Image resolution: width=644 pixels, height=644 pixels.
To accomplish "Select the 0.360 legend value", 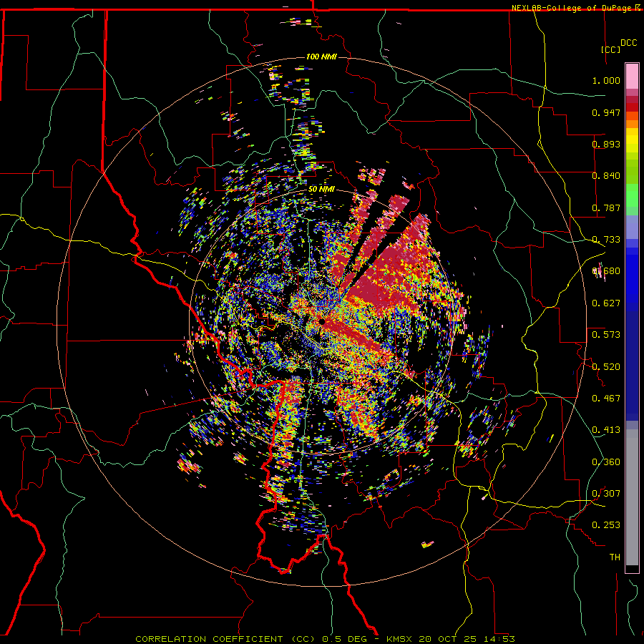I will coord(606,462).
